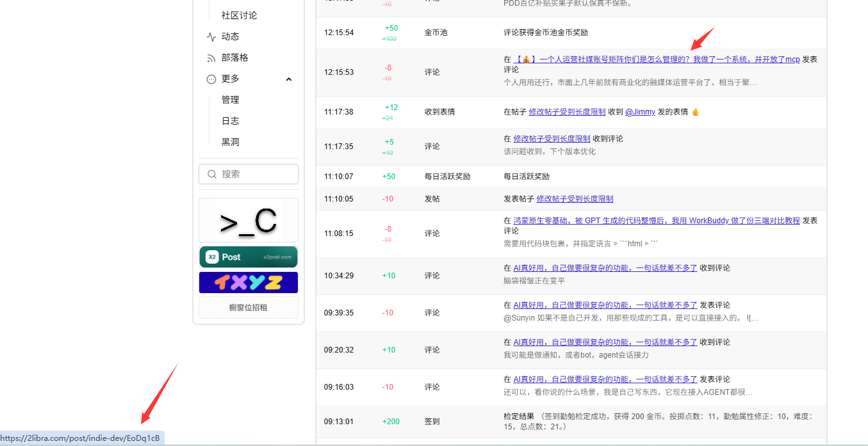Click the +200 coin amount

[391, 422]
